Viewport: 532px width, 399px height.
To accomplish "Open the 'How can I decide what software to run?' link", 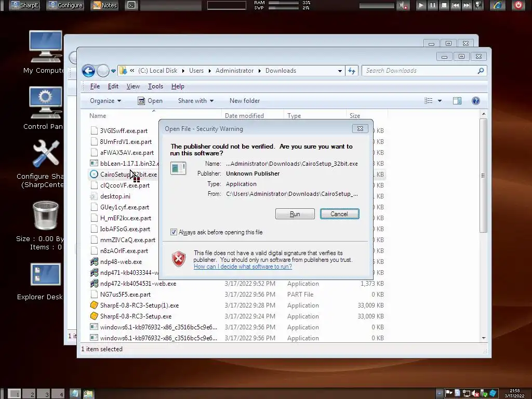I will (x=243, y=267).
